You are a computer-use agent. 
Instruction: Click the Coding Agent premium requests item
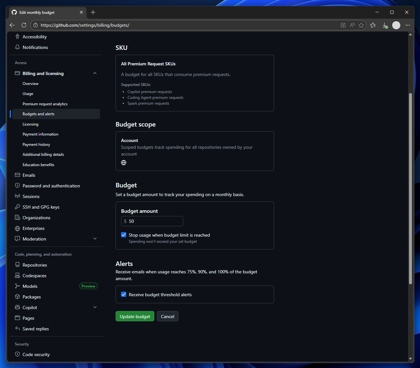[x=155, y=98]
